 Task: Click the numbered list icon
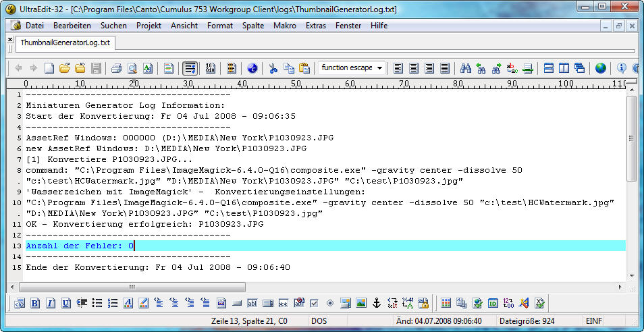[x=113, y=303]
